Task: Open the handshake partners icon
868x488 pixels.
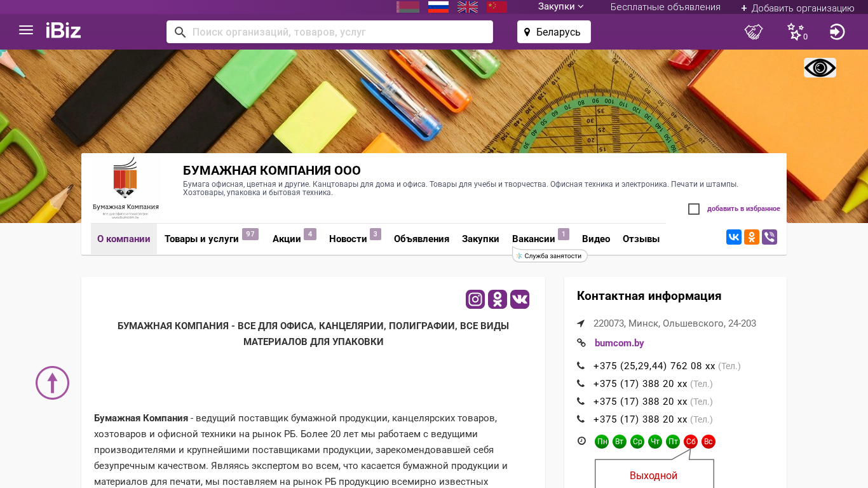Action: [754, 32]
